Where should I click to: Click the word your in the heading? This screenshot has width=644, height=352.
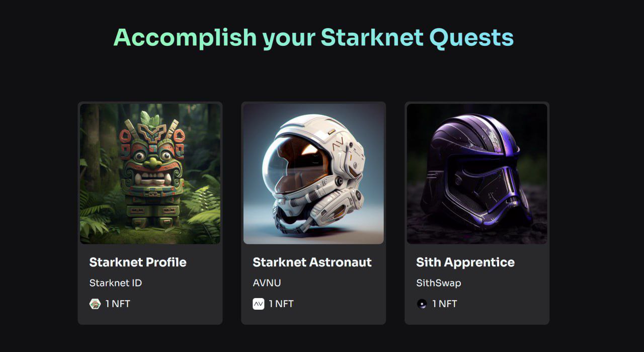point(289,38)
